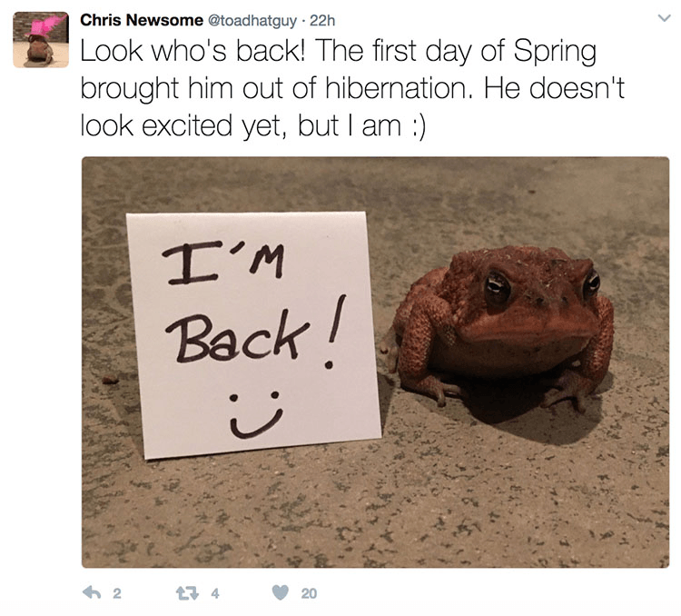Click the Chris Newsome display name
The width and height of the screenshot is (681, 616).
click(130, 19)
